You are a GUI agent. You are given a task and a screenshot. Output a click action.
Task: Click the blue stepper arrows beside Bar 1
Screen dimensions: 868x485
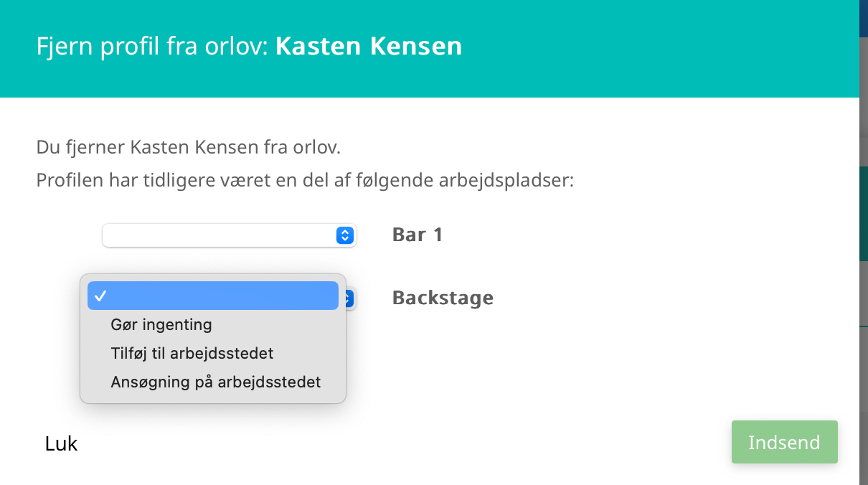click(345, 235)
